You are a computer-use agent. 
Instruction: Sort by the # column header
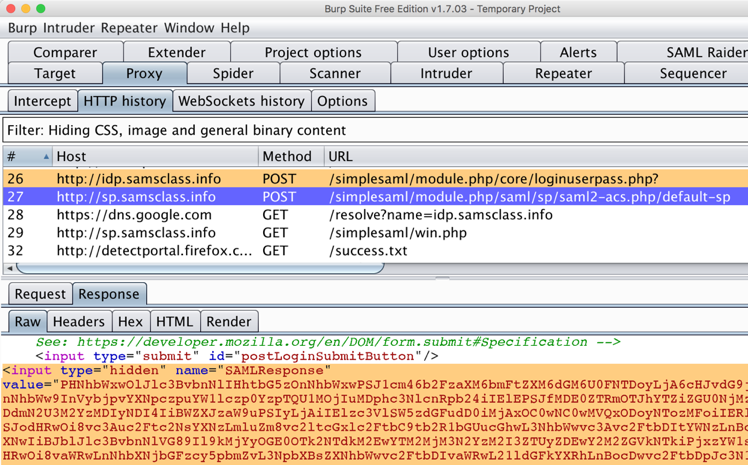pos(27,156)
